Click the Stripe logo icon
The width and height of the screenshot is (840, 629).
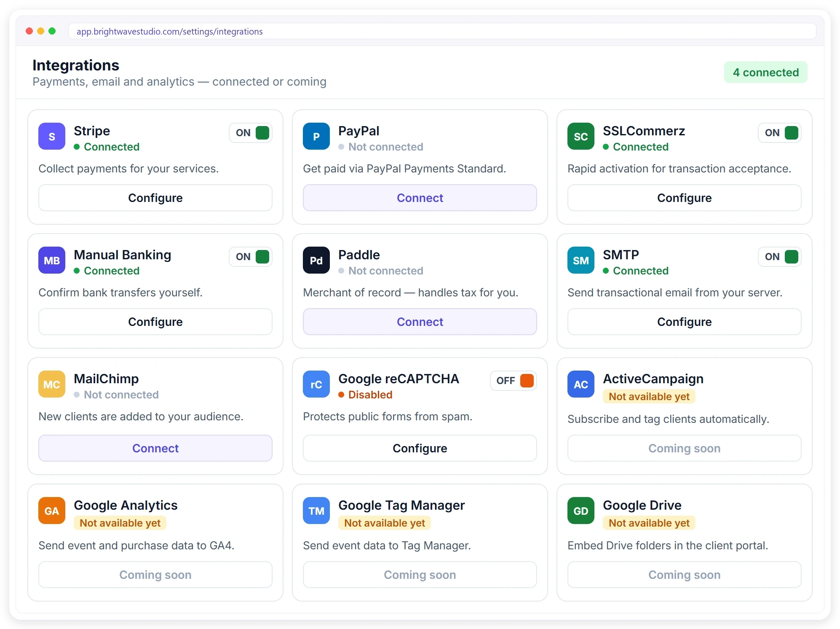(x=52, y=136)
